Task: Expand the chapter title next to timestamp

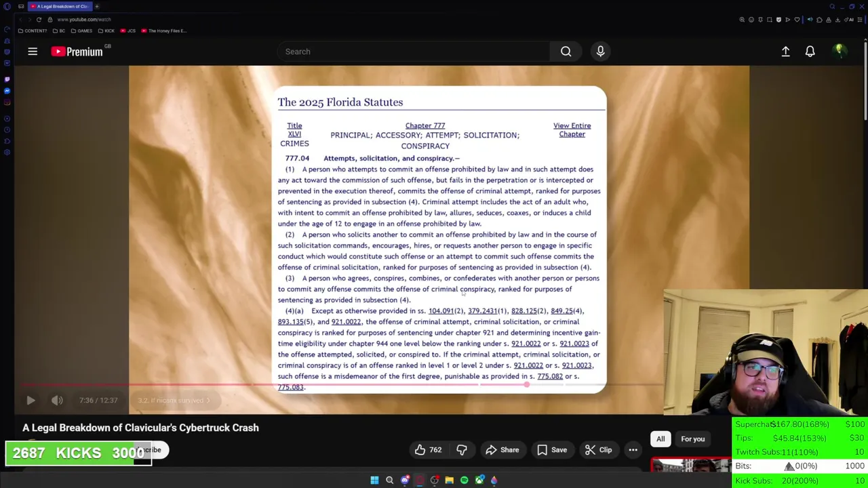Action: tap(175, 401)
